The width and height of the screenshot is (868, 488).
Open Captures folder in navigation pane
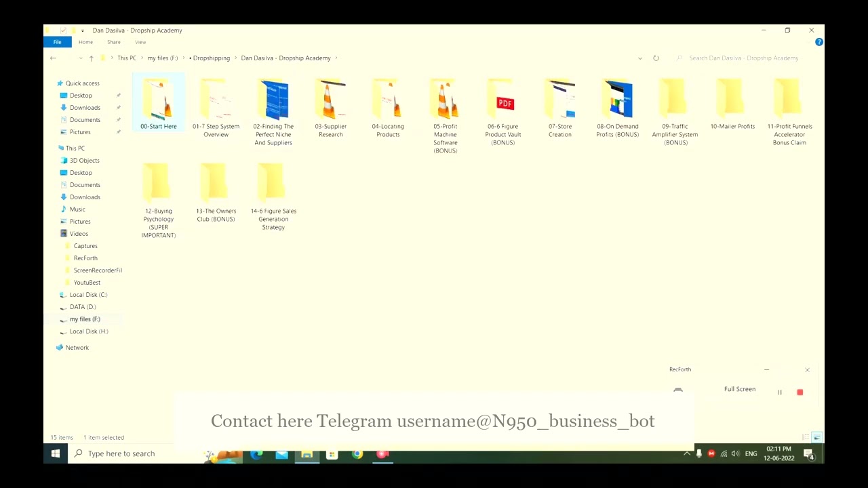[85, 246]
